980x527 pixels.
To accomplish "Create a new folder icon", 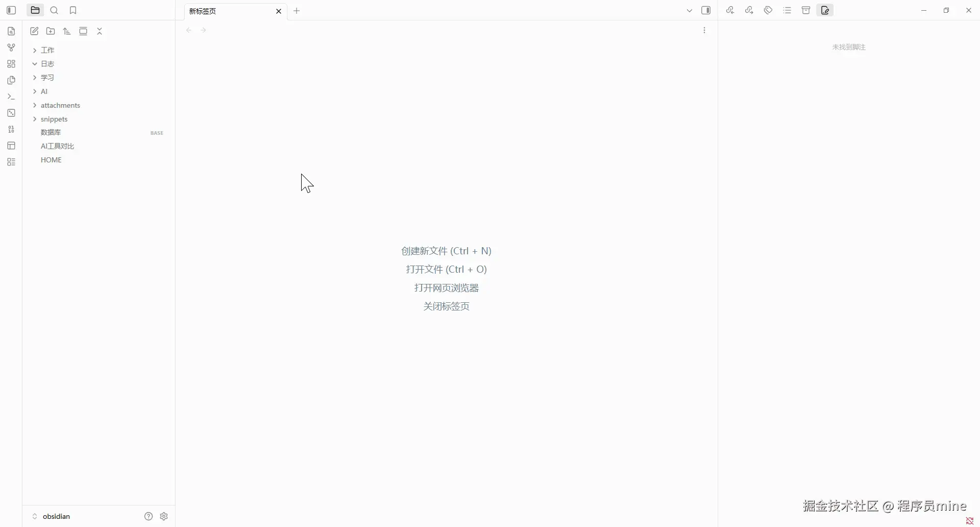I will click(51, 31).
